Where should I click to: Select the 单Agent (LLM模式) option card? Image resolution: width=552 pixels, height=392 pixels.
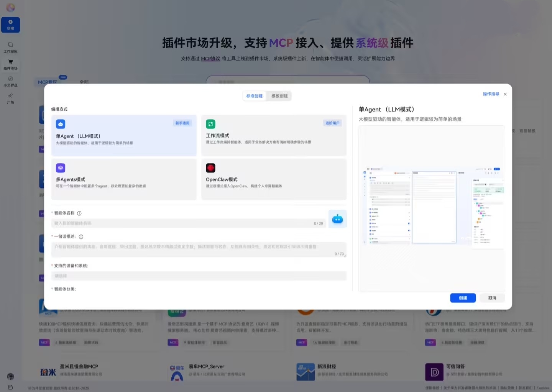click(x=124, y=135)
